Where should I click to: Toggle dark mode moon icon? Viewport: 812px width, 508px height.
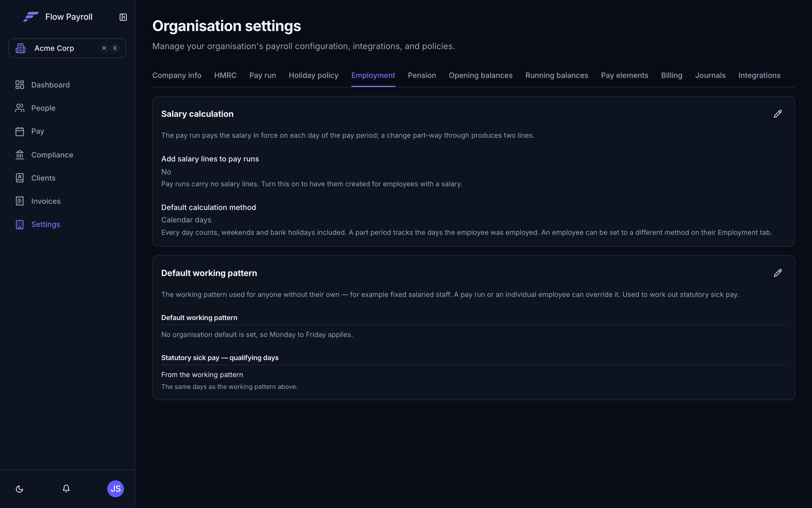pos(19,489)
